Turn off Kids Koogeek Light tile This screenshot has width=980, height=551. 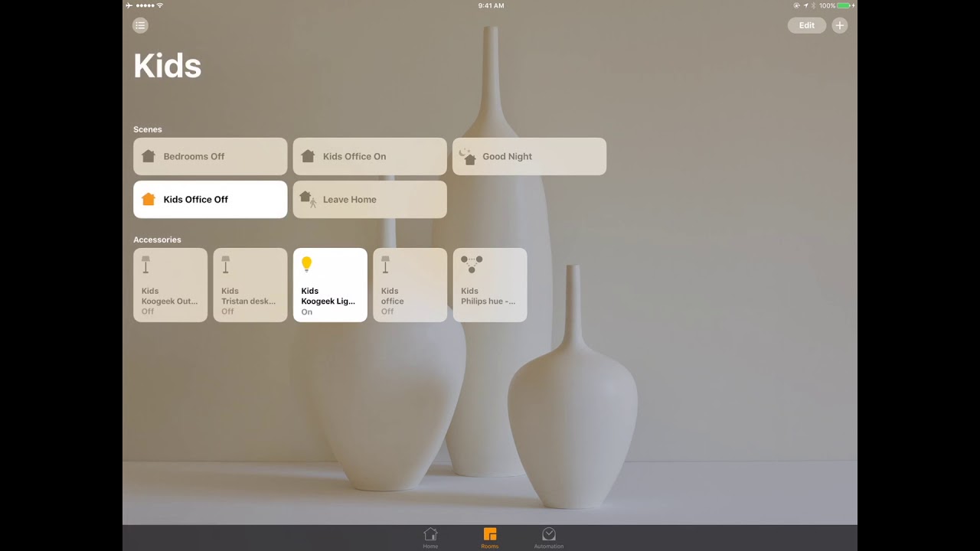(x=330, y=285)
